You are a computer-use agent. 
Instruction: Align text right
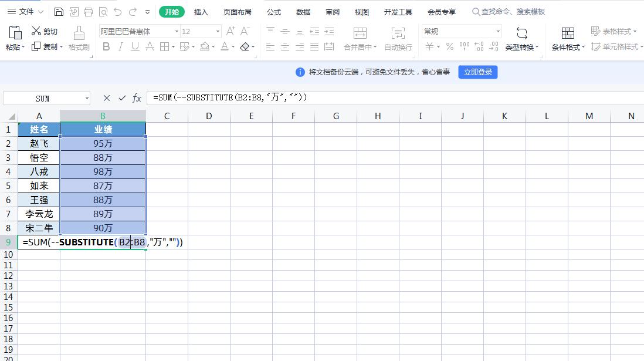click(x=300, y=46)
